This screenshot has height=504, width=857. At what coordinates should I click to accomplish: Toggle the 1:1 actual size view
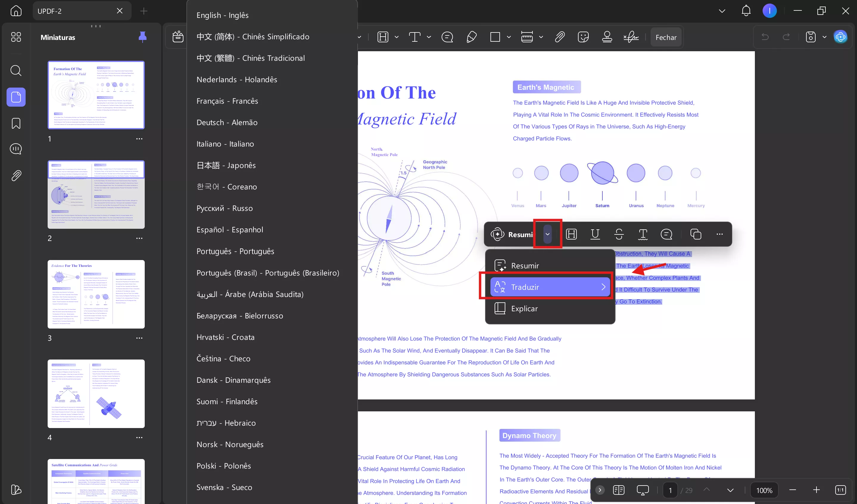[840, 490]
